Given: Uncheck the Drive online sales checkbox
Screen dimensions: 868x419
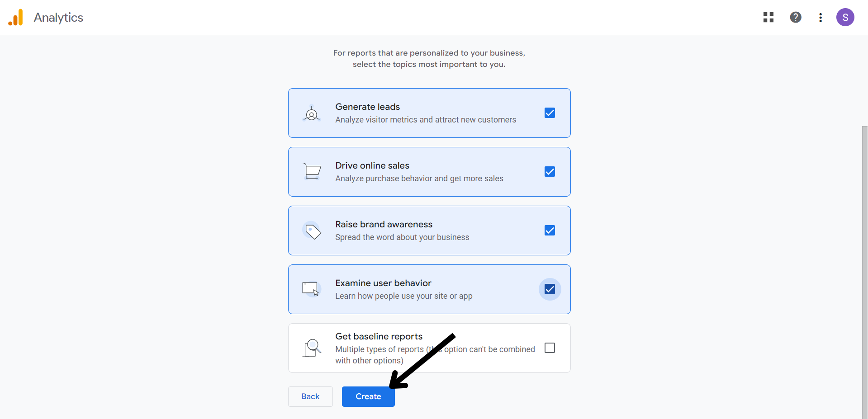Looking at the screenshot, I should 550,172.
